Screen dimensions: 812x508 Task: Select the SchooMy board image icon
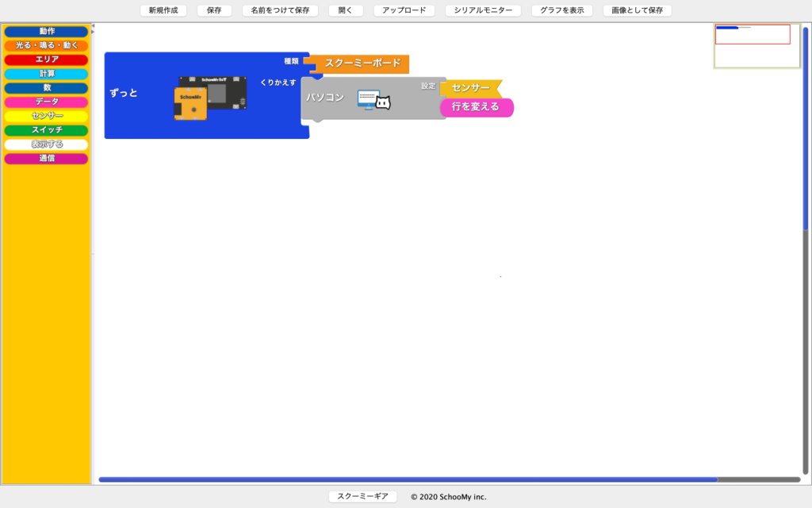pyautogui.click(x=210, y=98)
